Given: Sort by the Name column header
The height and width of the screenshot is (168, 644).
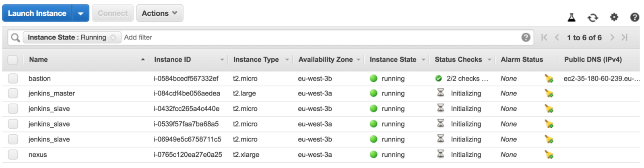Looking at the screenshot, I should coord(38,60).
